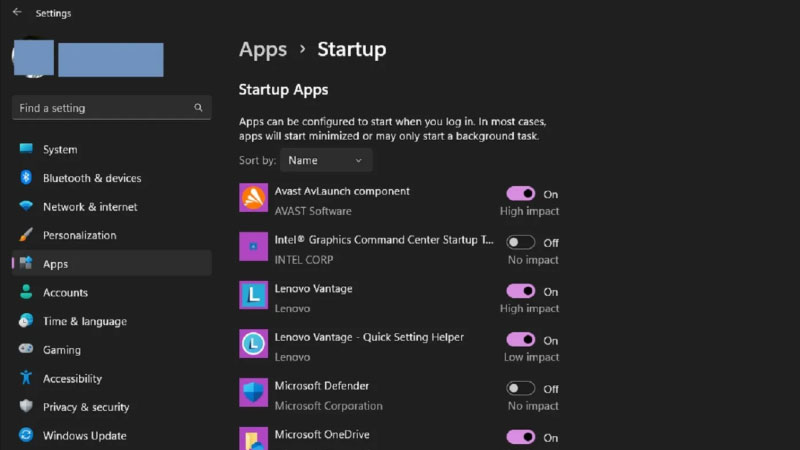Go to Bluetooth & devices
Screen dimensions: 800x450
tap(112, 178)
